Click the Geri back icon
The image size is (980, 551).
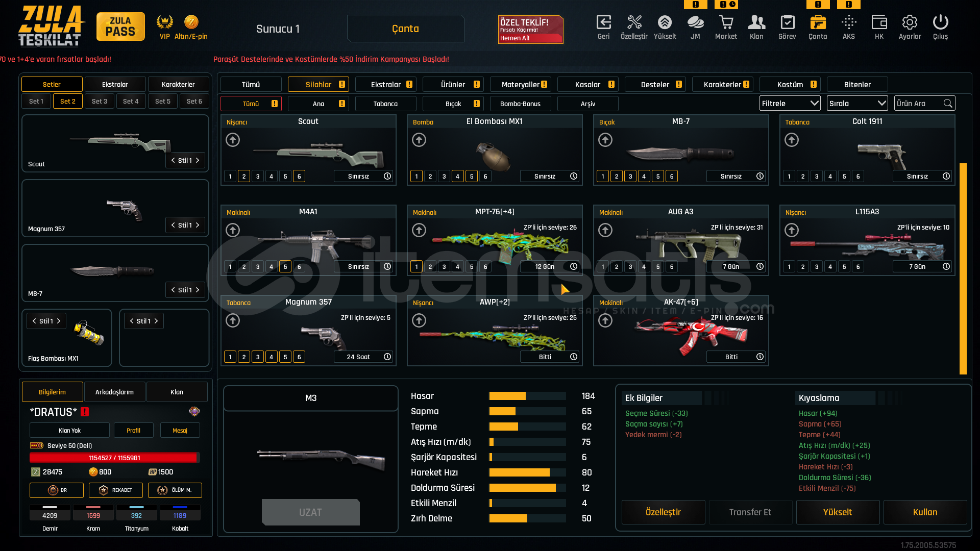click(603, 22)
